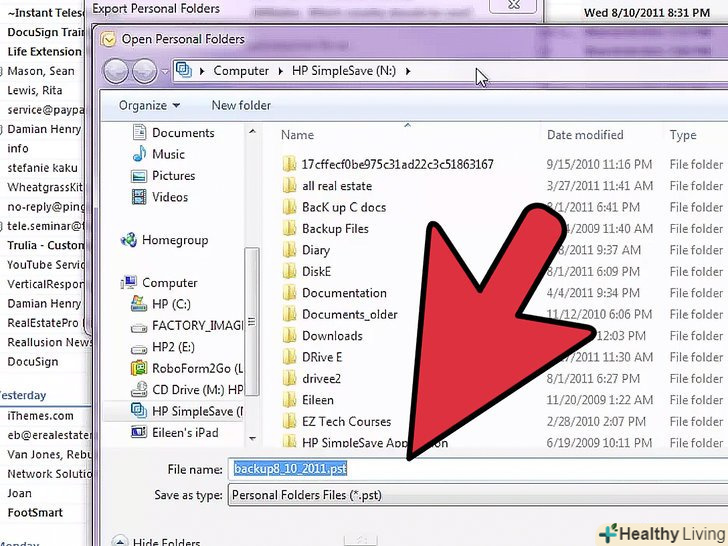The width and height of the screenshot is (728, 546).
Task: Click the Homegroup icon in sidebar
Action: click(129, 240)
